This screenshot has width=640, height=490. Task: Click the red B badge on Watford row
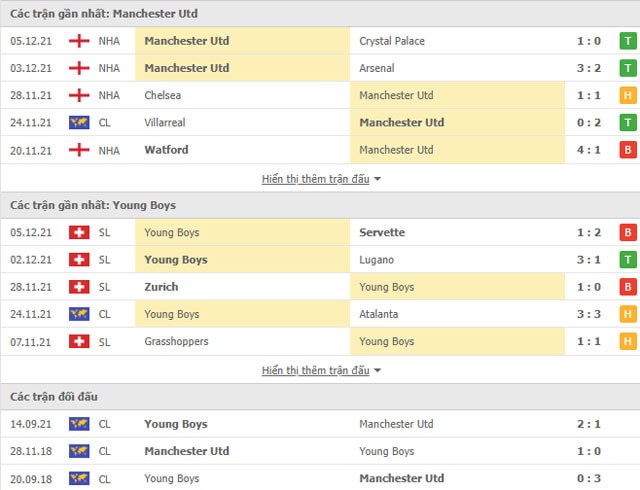pos(628,150)
